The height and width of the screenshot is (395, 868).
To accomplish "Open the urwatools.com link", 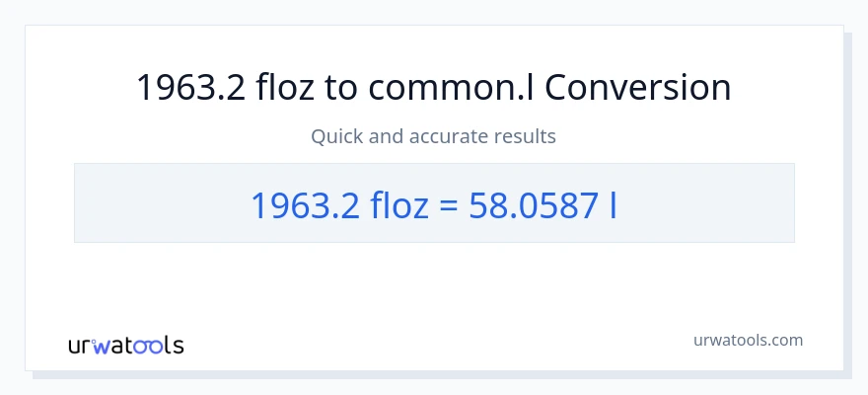I will coord(747,340).
